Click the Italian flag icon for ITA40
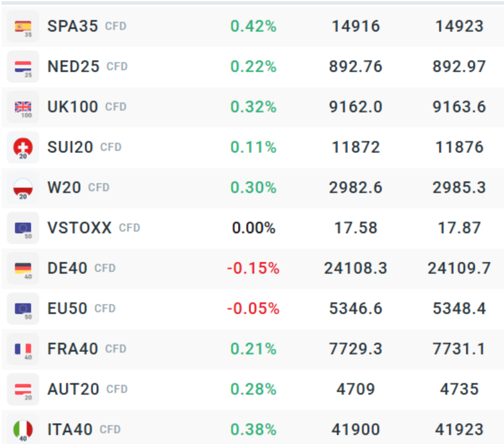 (23, 430)
